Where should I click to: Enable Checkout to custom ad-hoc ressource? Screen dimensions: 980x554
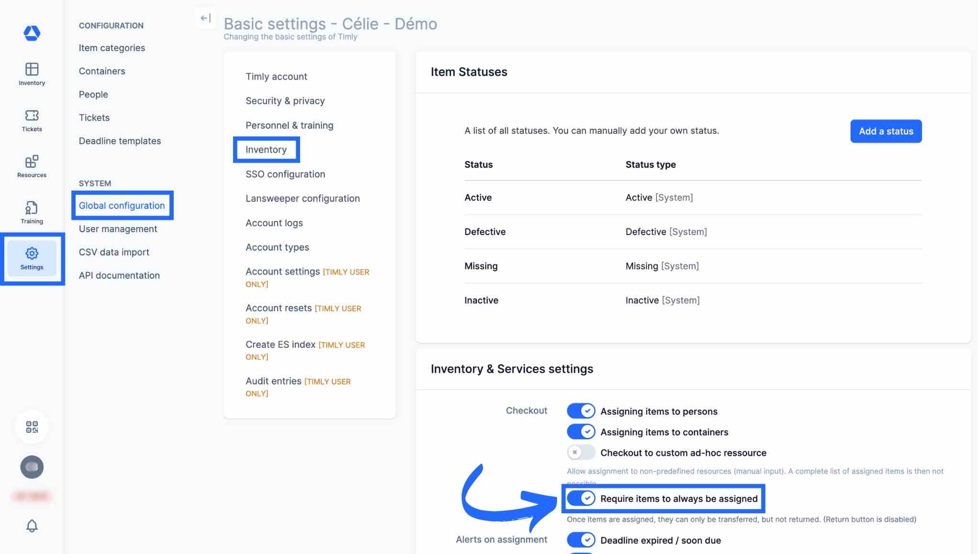[581, 452]
